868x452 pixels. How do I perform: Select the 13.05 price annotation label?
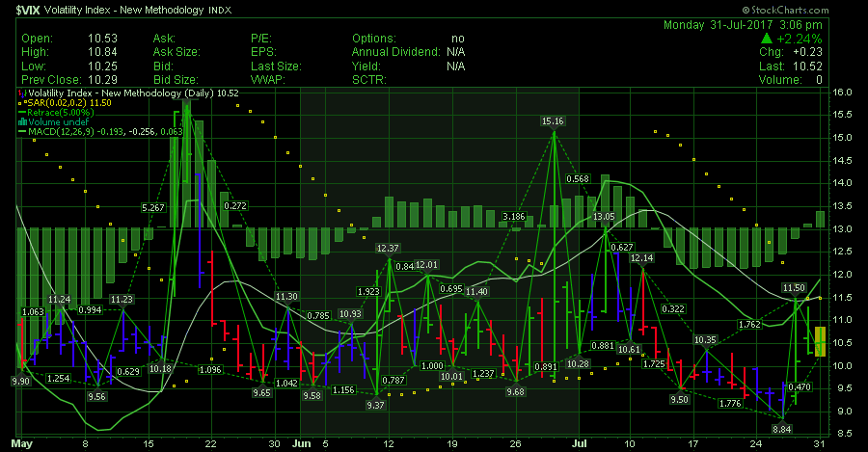604,218
